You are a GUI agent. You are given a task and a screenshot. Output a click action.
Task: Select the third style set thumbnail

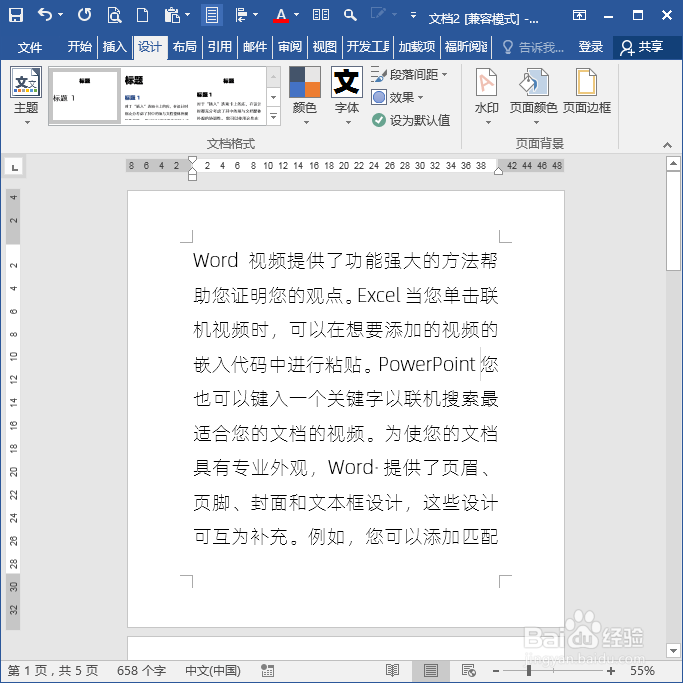tap(228, 96)
